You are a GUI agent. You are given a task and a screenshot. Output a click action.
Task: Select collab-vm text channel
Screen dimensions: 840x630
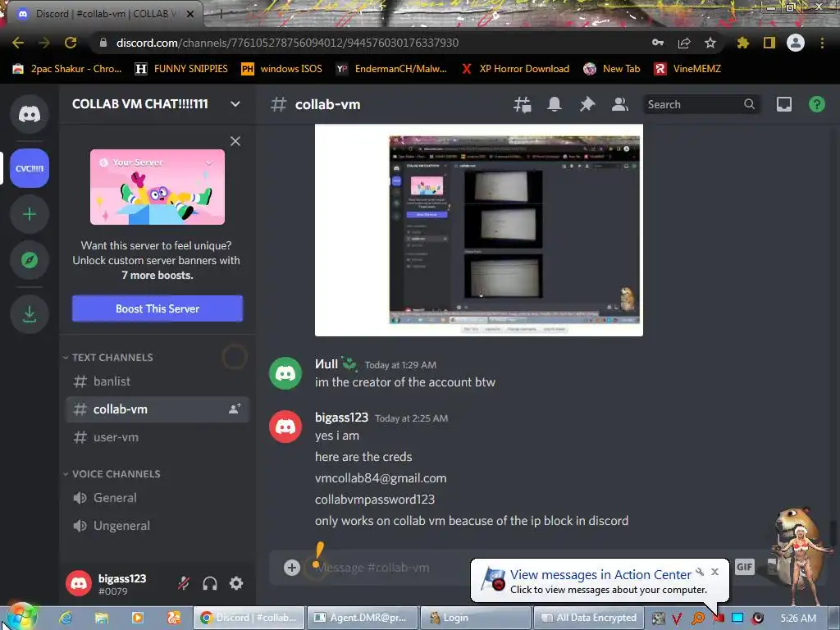(157, 409)
